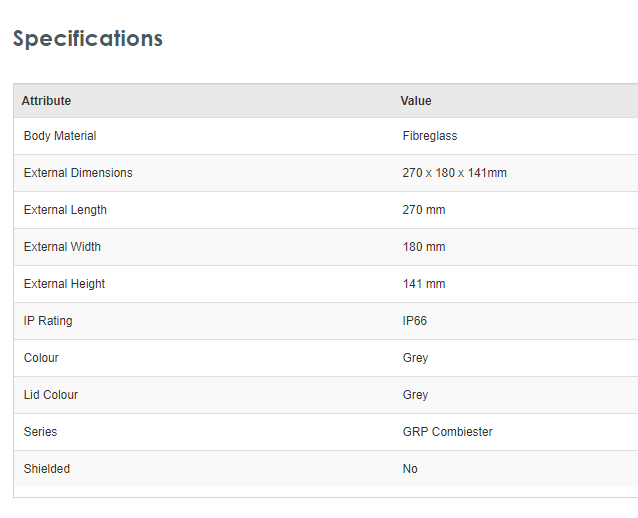Click the Value column header

coord(416,101)
